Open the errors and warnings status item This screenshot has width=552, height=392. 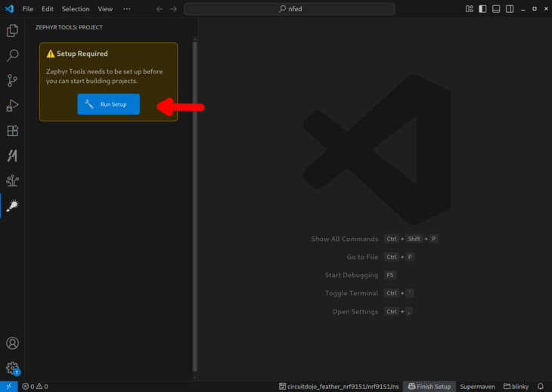(x=35, y=387)
